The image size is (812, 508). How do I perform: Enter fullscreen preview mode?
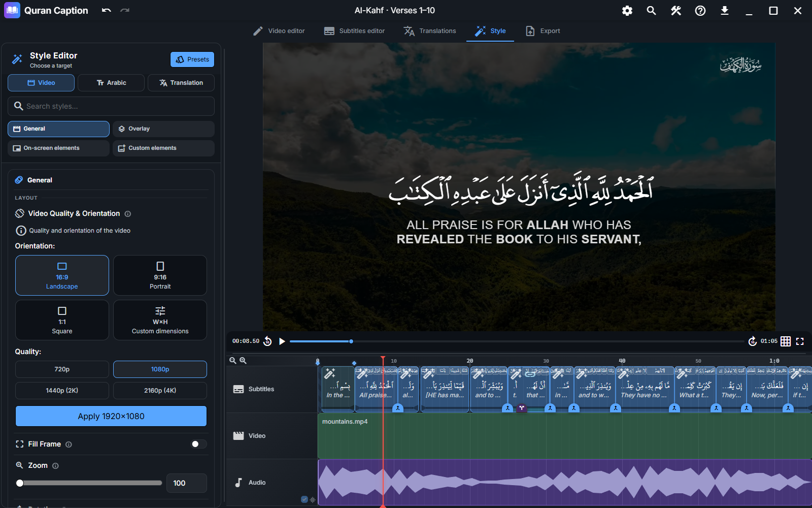click(x=800, y=341)
